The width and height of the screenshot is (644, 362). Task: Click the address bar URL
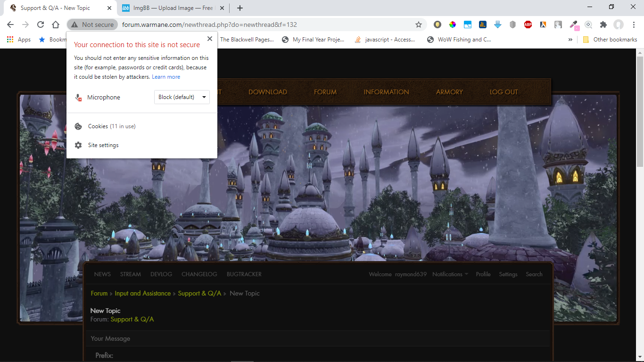pyautogui.click(x=209, y=25)
